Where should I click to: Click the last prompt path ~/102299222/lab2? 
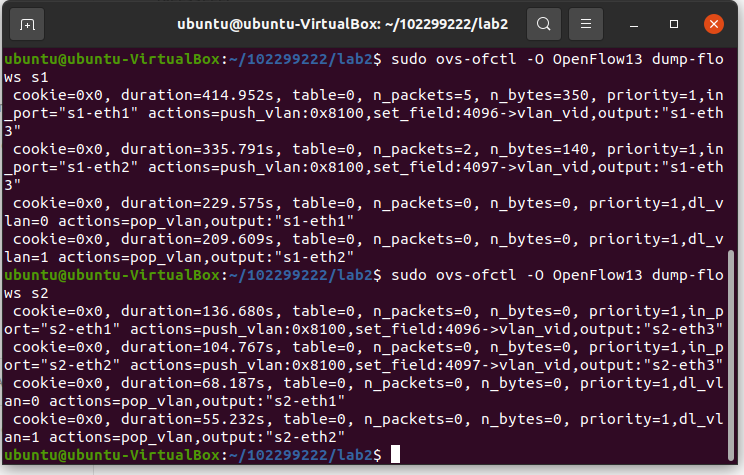coord(300,456)
